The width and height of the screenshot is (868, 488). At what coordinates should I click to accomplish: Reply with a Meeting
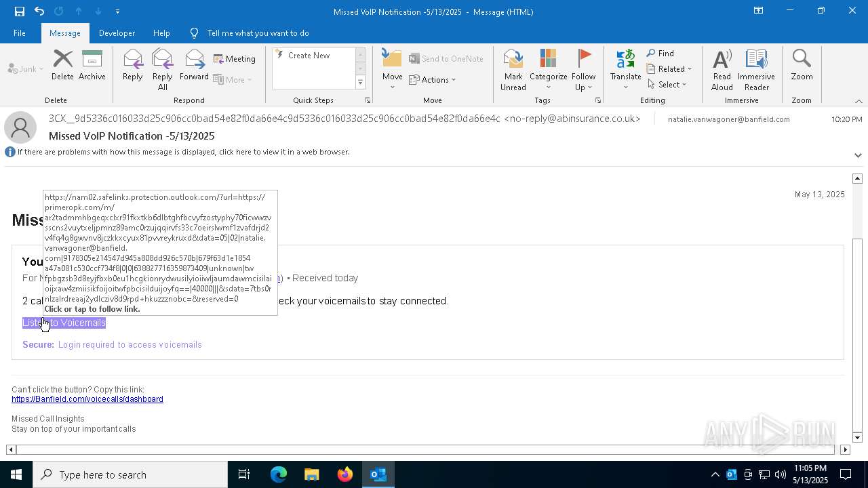(235, 59)
